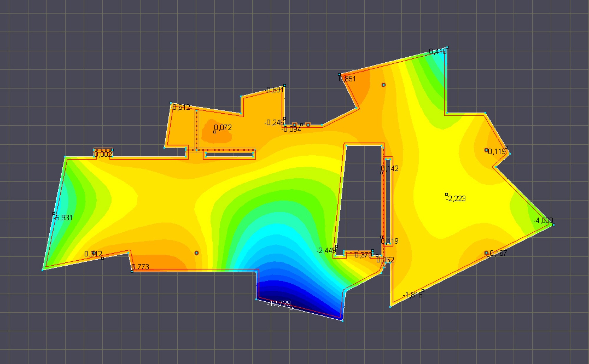Click the -4,030 label at right tip

pyautogui.click(x=543, y=220)
